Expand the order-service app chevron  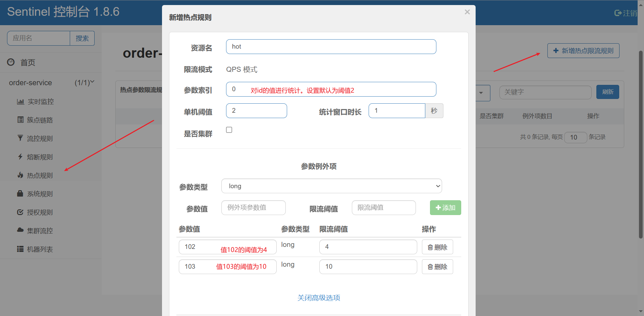[x=93, y=82]
